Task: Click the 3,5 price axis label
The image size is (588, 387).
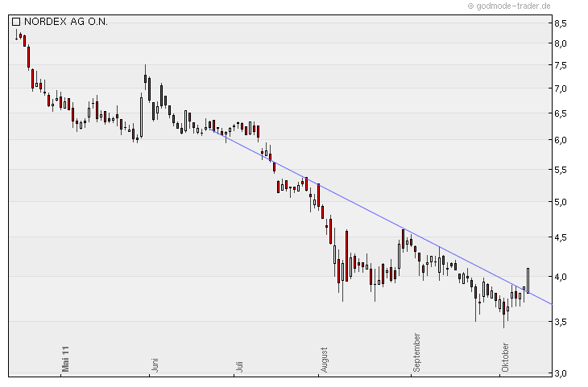Action: point(561,322)
